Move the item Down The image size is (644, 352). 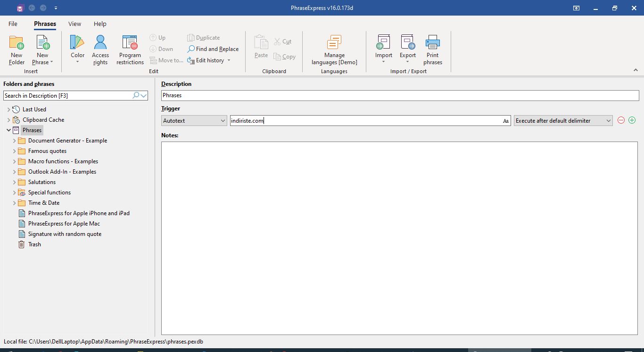(161, 49)
